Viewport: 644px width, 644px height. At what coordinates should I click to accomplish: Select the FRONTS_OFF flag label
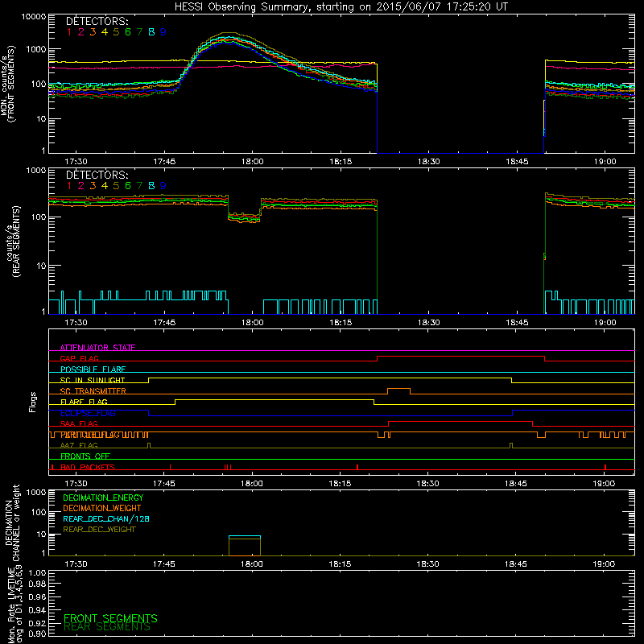tap(85, 456)
